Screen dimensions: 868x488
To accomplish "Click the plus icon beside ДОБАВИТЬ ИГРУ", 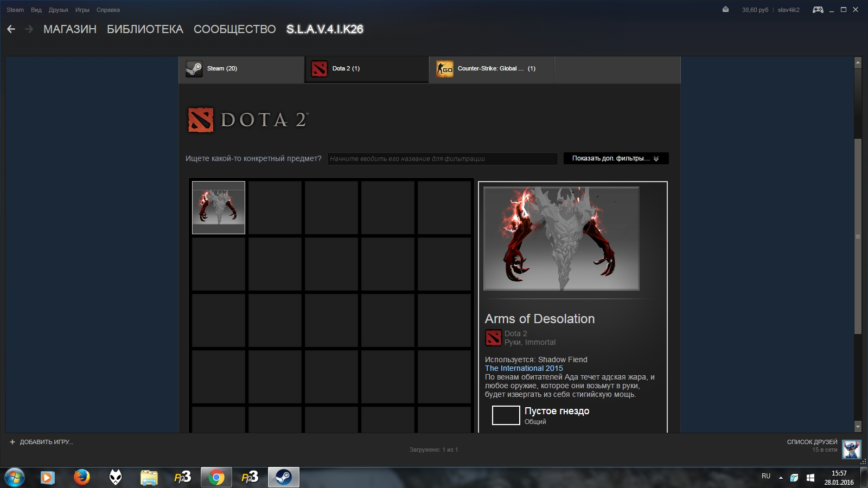I will point(12,442).
